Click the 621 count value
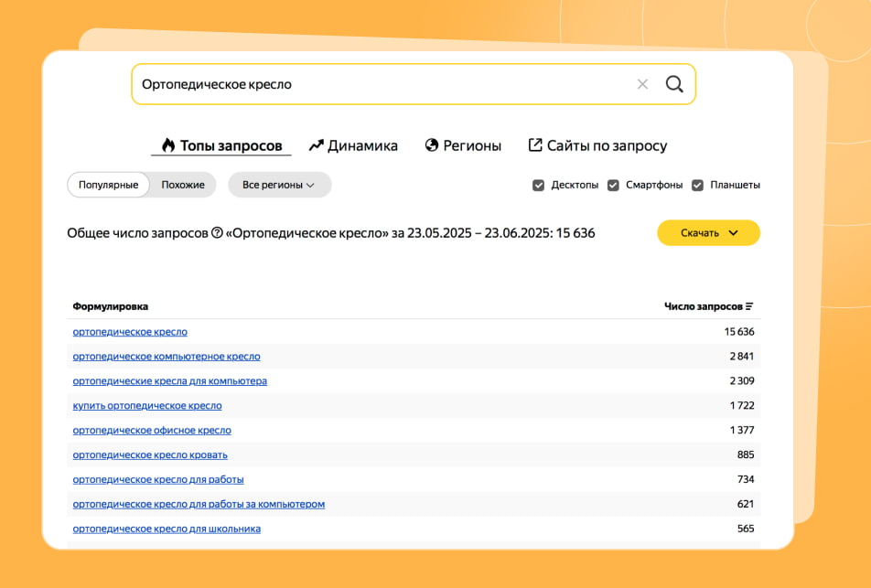 pyautogui.click(x=746, y=504)
